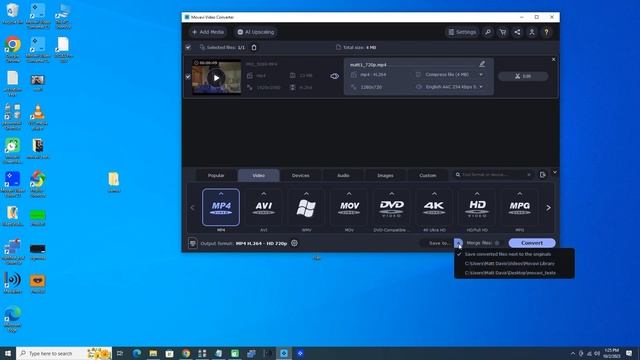Open Chrome from the taskbar
The height and width of the screenshot is (360, 640).
coord(186,353)
